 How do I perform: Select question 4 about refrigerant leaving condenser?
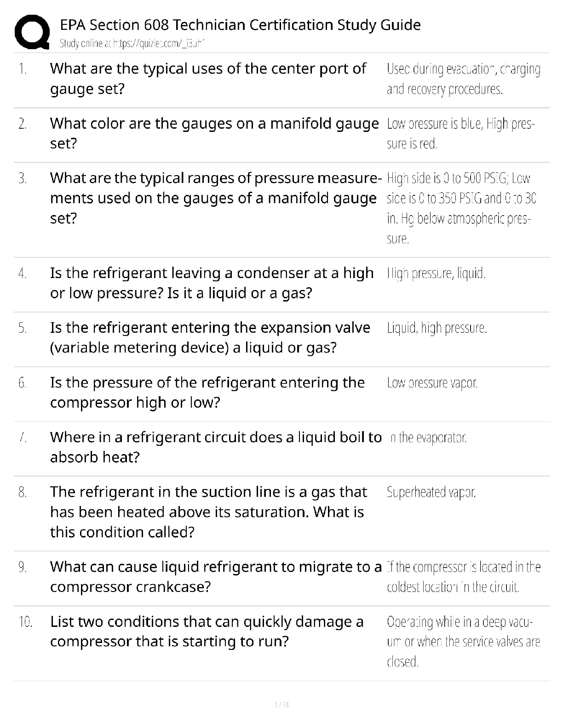212,283
